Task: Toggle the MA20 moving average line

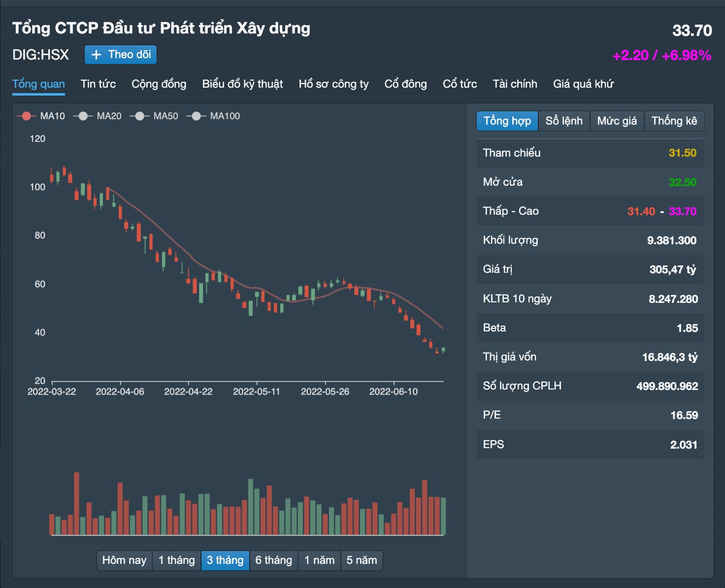Action: pos(83,116)
